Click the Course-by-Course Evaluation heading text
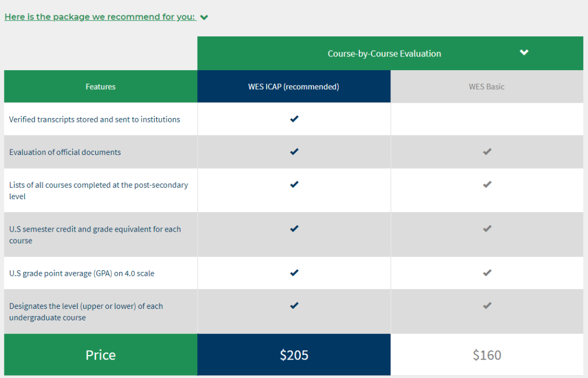588x378 pixels. tap(384, 53)
